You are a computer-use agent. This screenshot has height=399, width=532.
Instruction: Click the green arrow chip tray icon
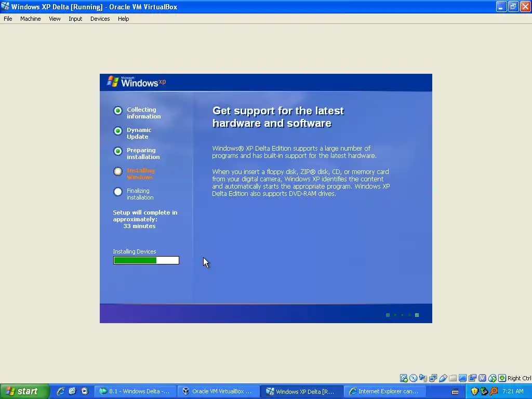tap(484, 391)
